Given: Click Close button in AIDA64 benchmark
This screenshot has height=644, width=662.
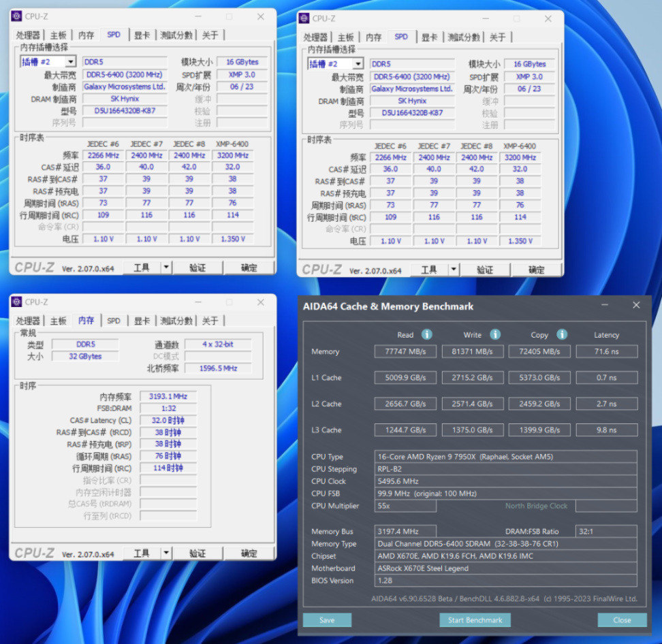Looking at the screenshot, I should click(x=622, y=620).
